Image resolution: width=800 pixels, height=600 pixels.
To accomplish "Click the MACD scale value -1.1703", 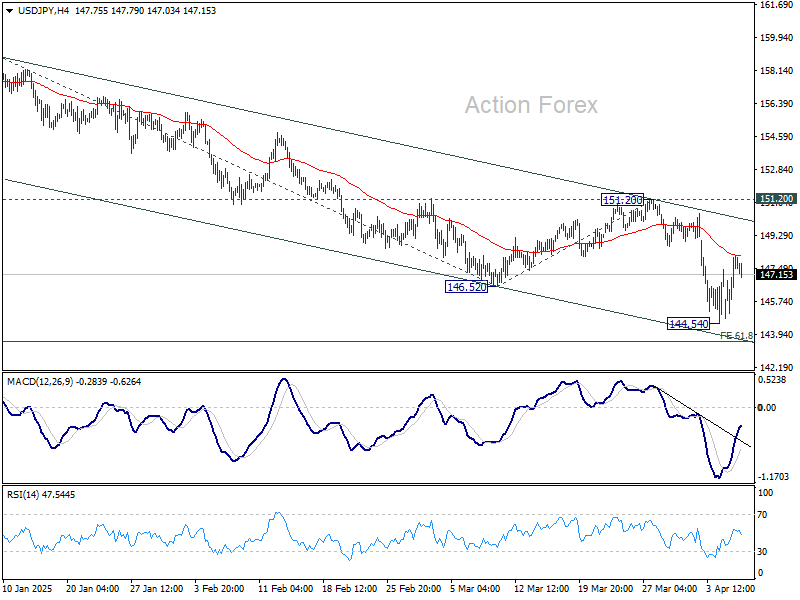I will pos(773,477).
